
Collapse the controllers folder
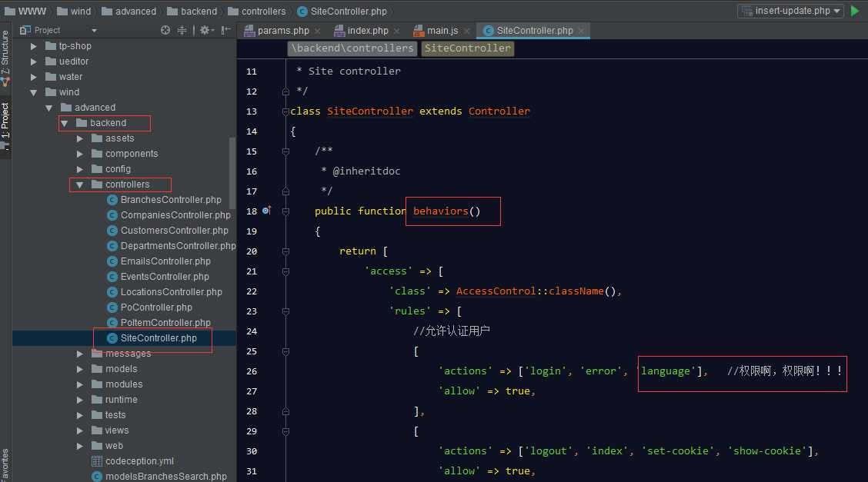coord(80,184)
